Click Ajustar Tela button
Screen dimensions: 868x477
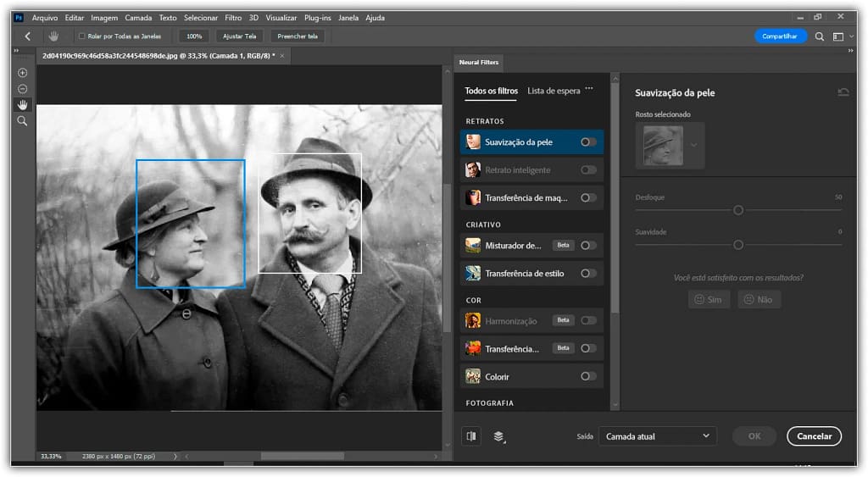(240, 36)
